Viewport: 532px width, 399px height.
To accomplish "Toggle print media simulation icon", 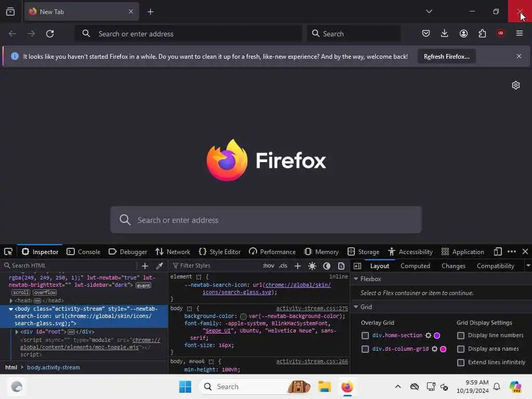I will coord(341,266).
